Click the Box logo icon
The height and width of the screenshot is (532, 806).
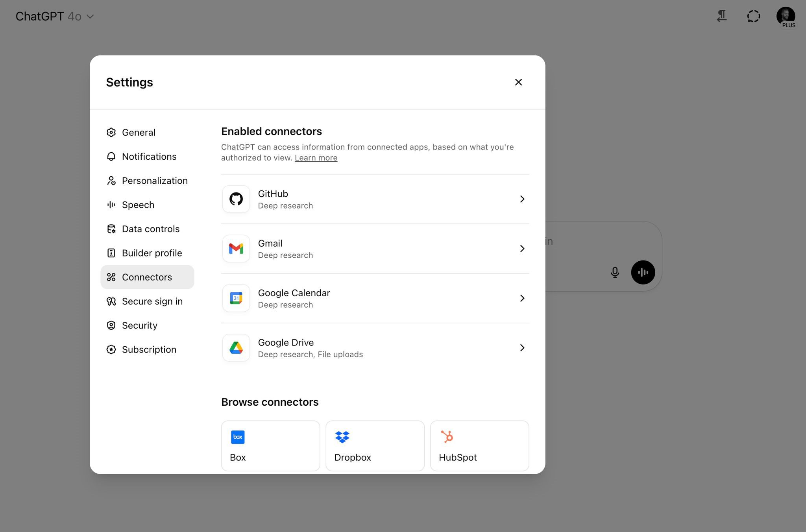[x=238, y=437]
